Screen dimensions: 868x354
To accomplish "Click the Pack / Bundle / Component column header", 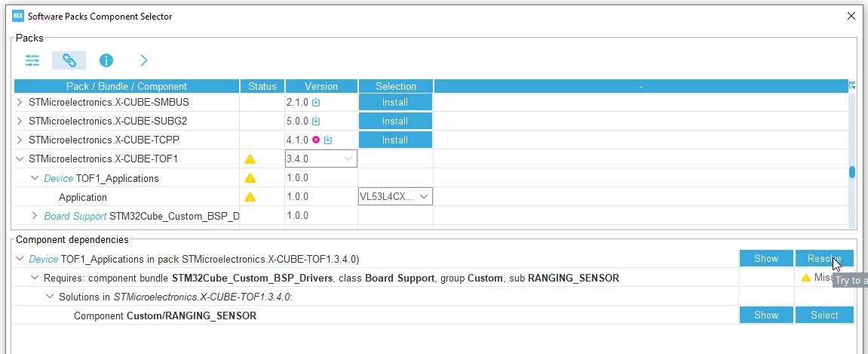I will (x=127, y=86).
